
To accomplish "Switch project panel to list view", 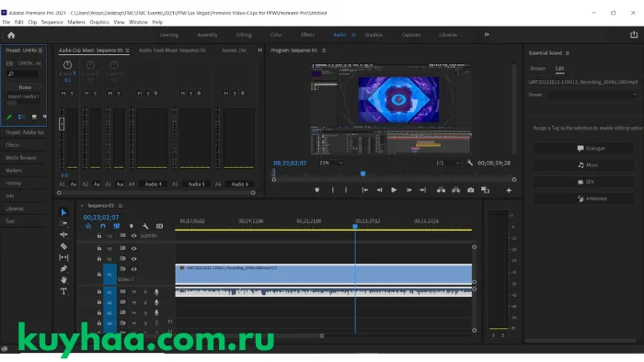I will pos(22,118).
